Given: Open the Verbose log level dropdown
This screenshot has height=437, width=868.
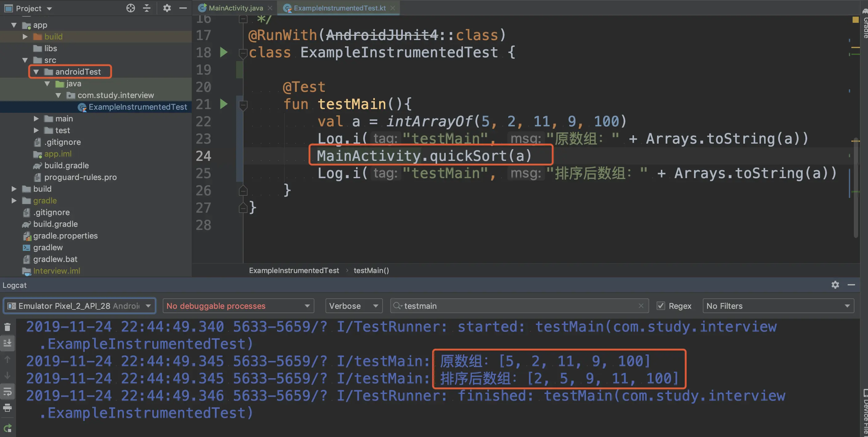Looking at the screenshot, I should click(354, 306).
